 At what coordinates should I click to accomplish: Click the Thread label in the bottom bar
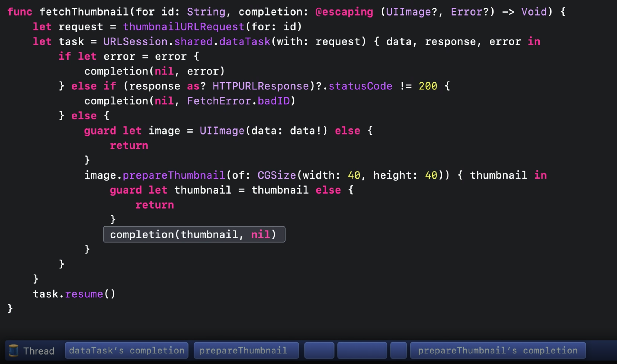(39, 351)
